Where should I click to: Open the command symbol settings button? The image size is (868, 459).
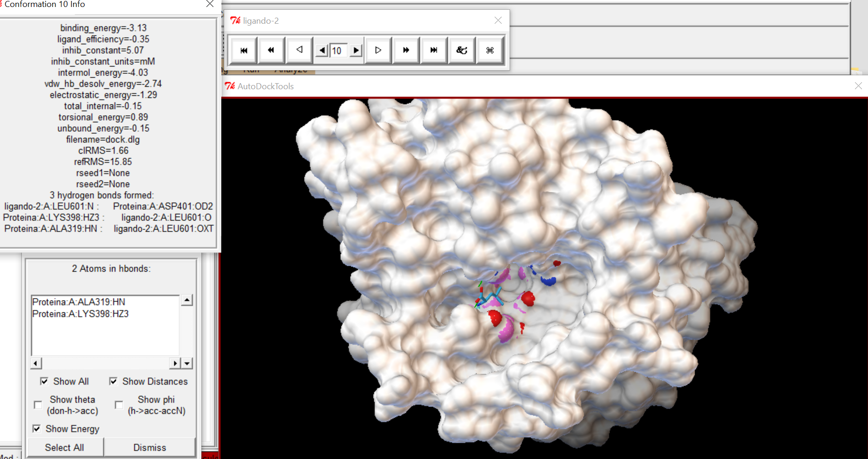(490, 50)
